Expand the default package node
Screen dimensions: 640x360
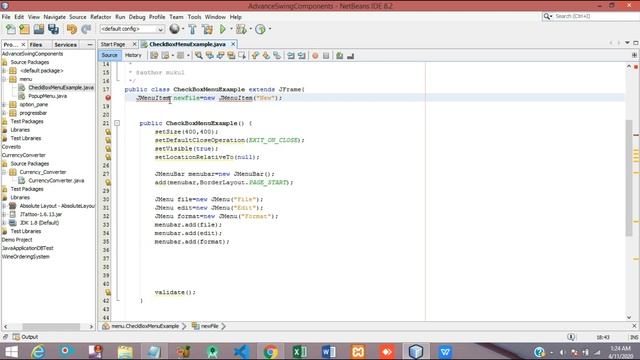(x=4, y=71)
